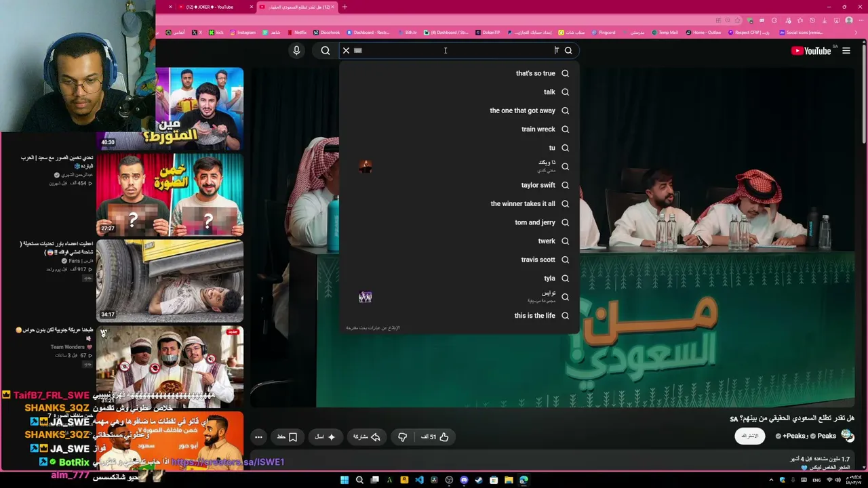Open the Discohook bookmark
Image resolution: width=868 pixels, height=488 pixels.
pyautogui.click(x=326, y=33)
